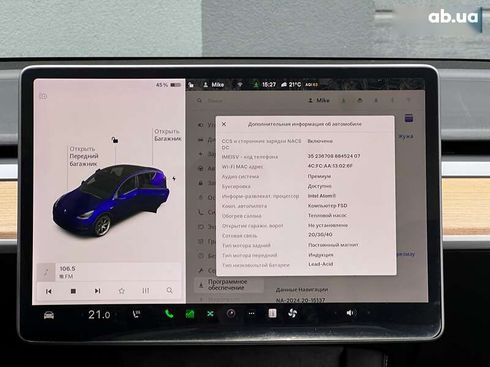Tap the 15:27 clock
The height and width of the screenshot is (367, 490).
[269, 85]
